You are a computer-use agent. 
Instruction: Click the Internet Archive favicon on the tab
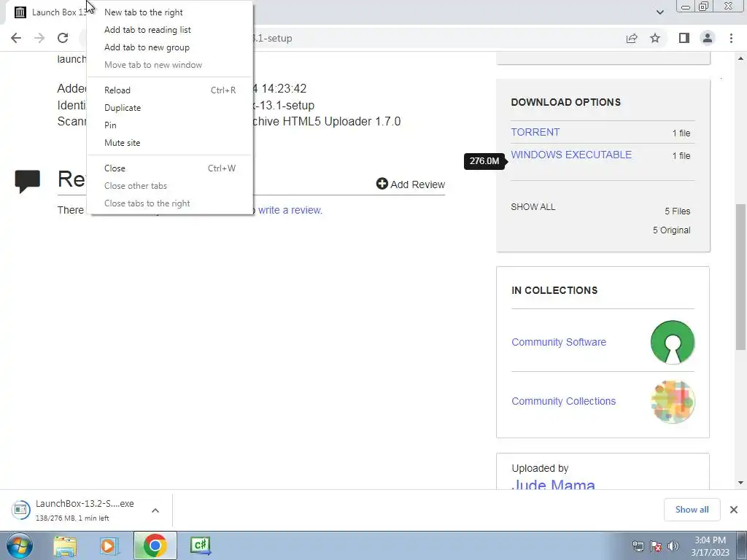coord(20,12)
